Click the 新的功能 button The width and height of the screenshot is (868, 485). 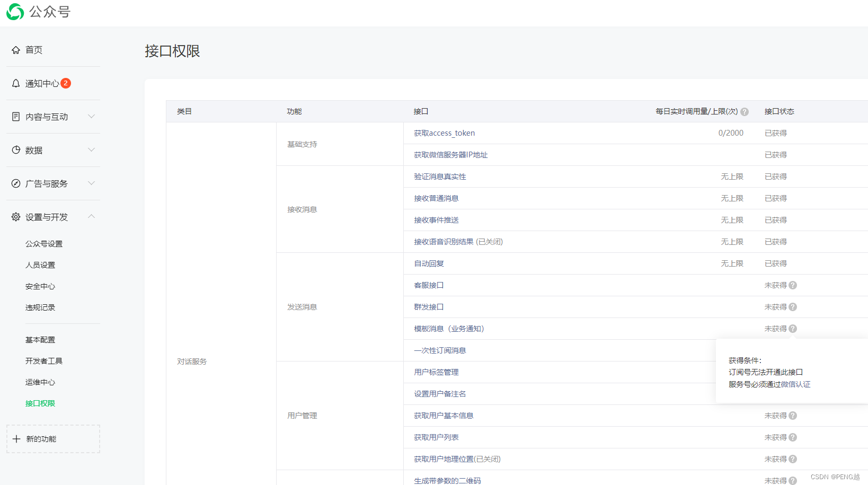(53, 439)
